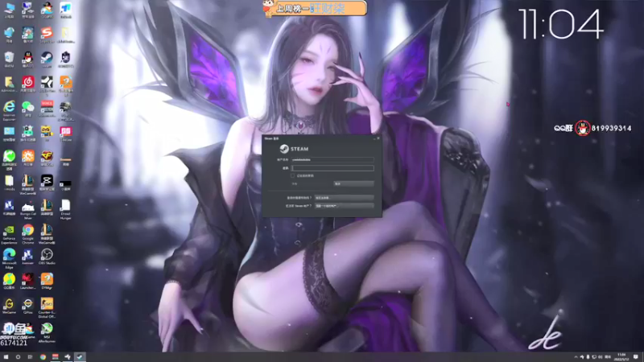Select the QiYou desktop icon

pyautogui.click(x=28, y=306)
